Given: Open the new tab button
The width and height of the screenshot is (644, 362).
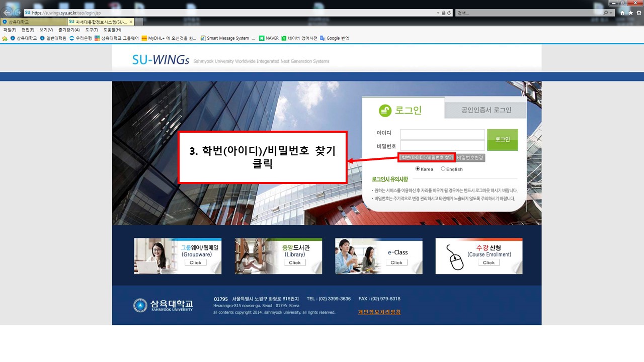Looking at the screenshot, I should pos(139,22).
